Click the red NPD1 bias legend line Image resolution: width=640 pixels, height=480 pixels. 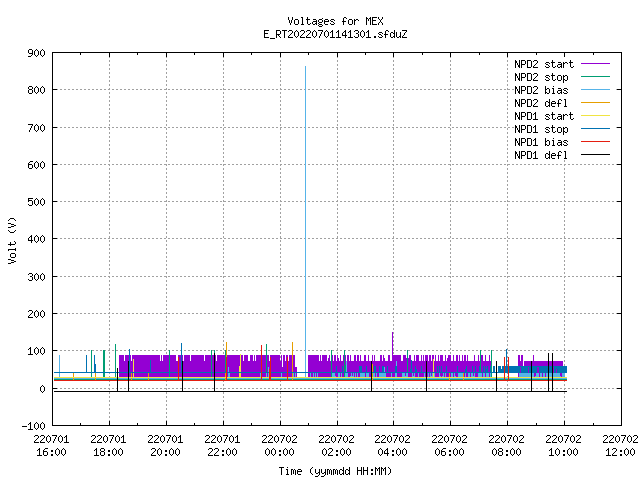point(595,142)
